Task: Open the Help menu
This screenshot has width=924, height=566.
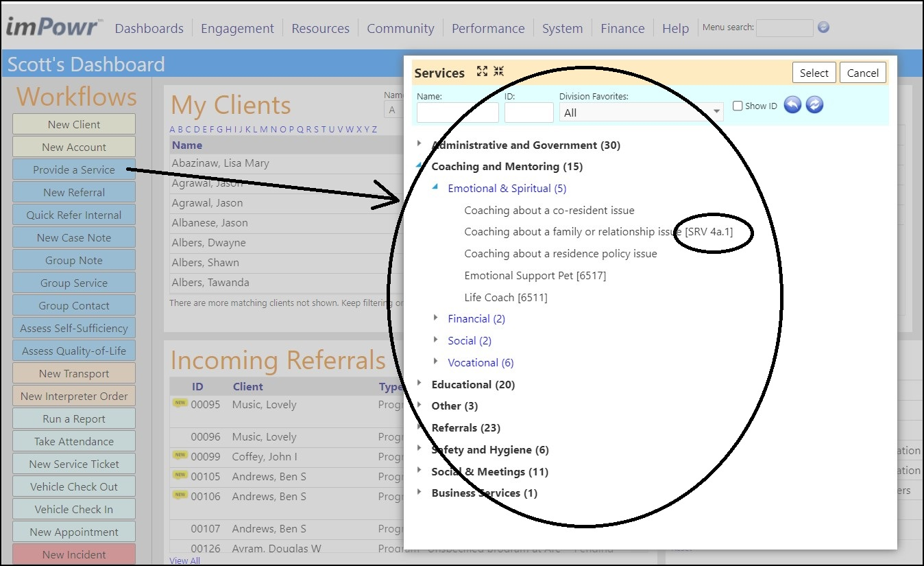Action: click(x=675, y=28)
